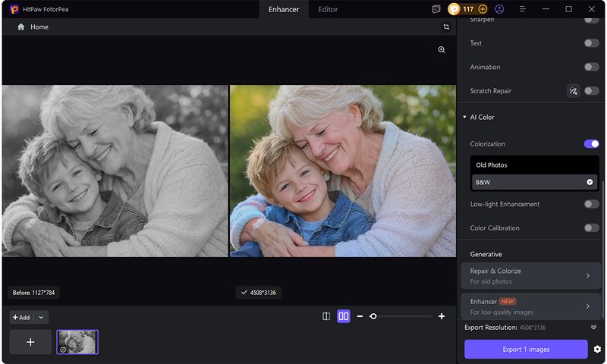Screen dimensions: 607x364
Task: Toggle the Sharpen switch
Action: (x=592, y=20)
